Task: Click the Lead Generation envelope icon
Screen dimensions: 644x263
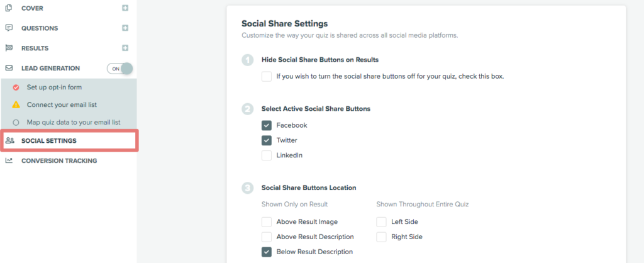Action: 9,68
